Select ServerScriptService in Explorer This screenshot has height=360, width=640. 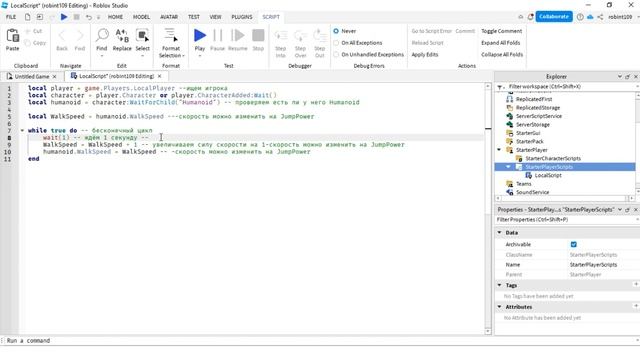point(539,116)
